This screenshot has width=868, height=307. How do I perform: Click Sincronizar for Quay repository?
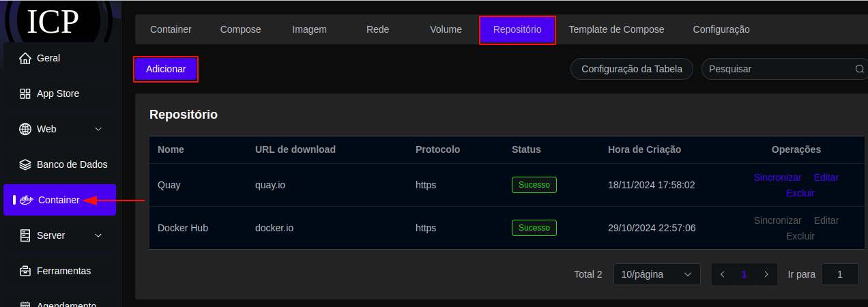[777, 177]
